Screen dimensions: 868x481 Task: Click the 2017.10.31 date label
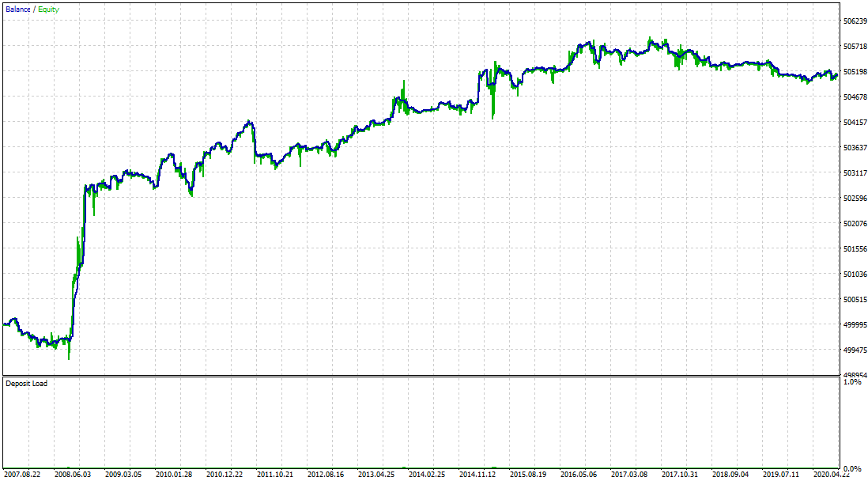pyautogui.click(x=680, y=475)
